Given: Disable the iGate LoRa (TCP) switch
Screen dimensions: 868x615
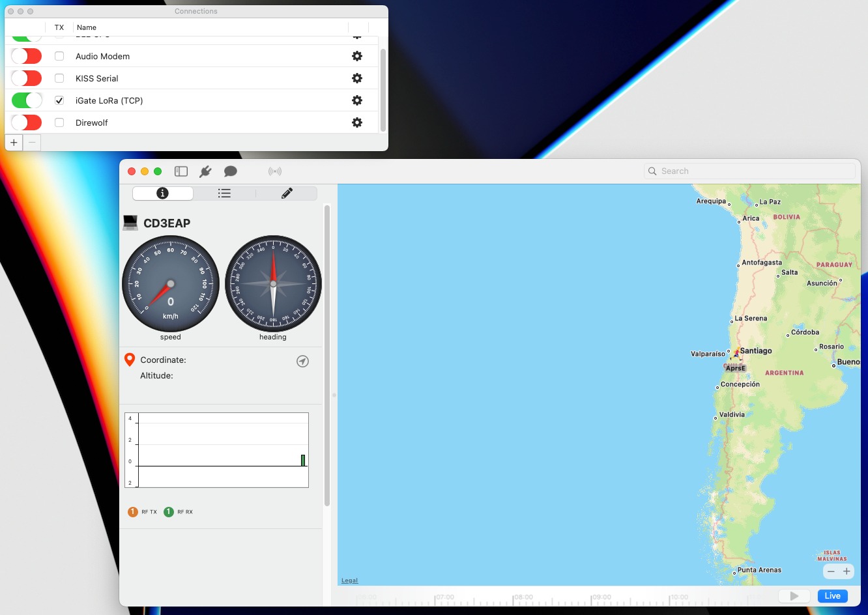Looking at the screenshot, I should [x=27, y=100].
